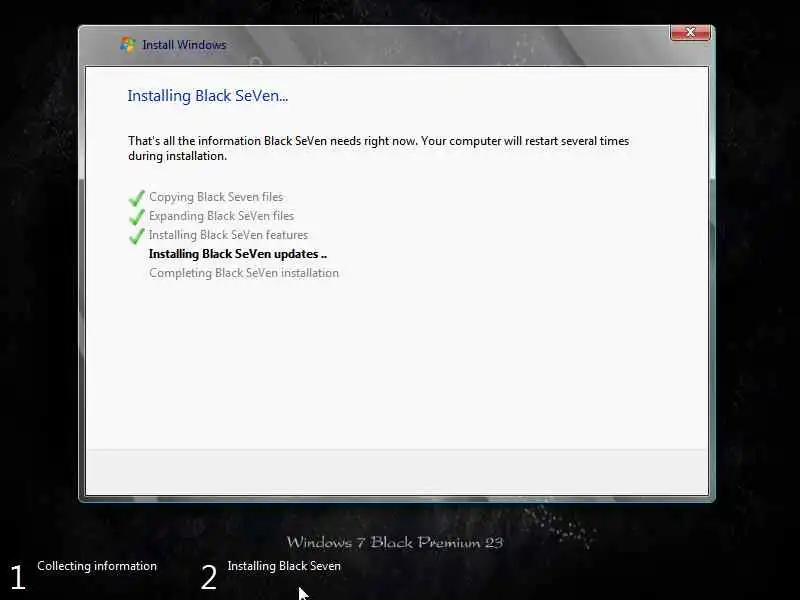Click green checkmark beside Expanding Black SeVen files
The height and width of the screenshot is (600, 800).
[x=136, y=216]
